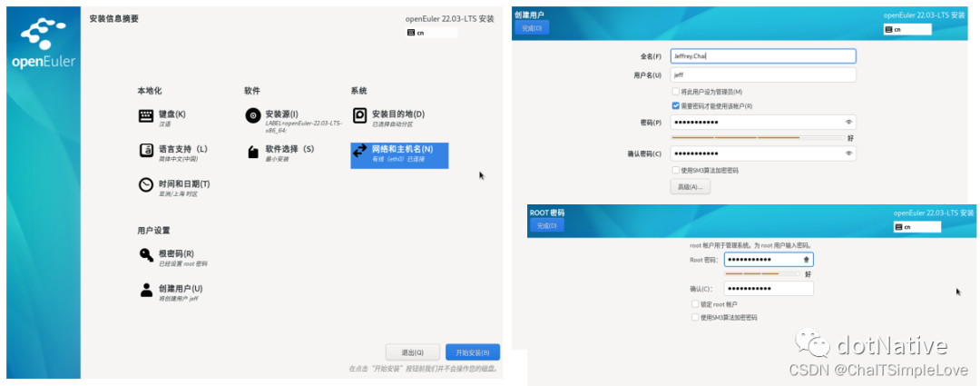Image resolution: width=980 pixels, height=386 pixels.
Task: Open Time and Date (时间和日期) clock icon
Action: coord(145,186)
